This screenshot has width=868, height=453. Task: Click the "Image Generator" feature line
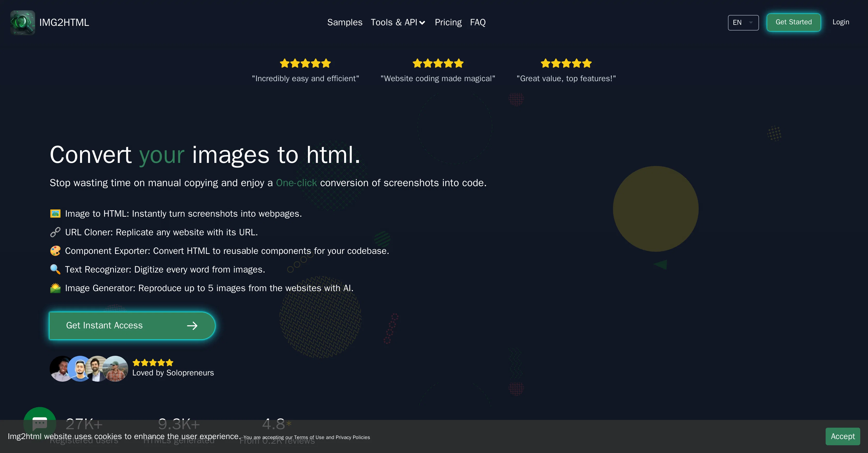click(209, 288)
